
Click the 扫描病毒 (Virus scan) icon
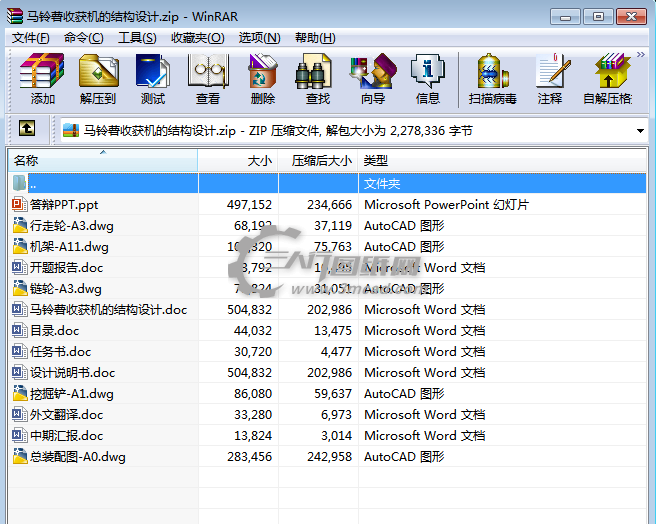[x=492, y=79]
